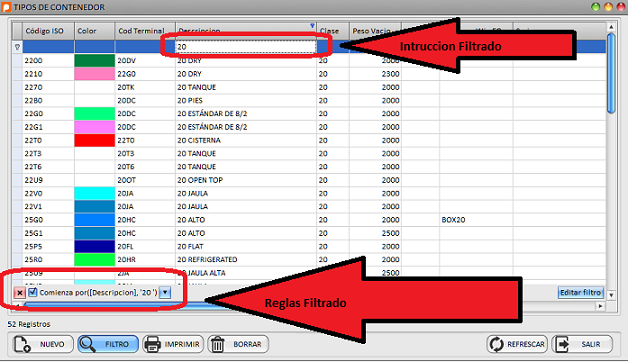Click the filter row funnel icon
Image resolution: width=628 pixels, height=362 pixels.
17,47
